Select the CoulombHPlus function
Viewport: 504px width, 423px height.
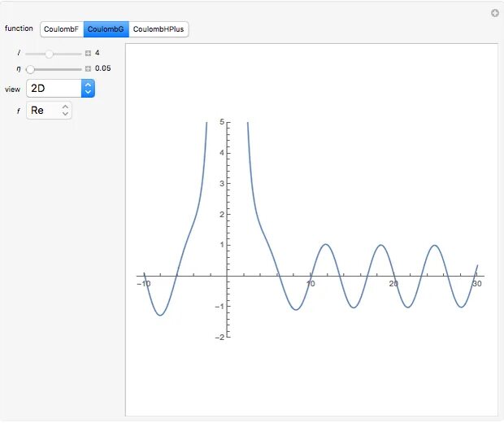pos(159,29)
